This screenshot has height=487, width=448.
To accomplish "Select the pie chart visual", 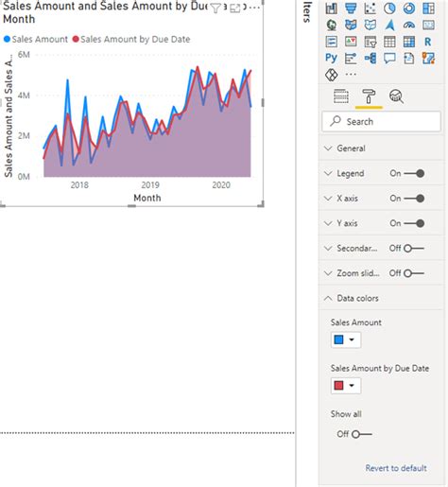I will pos(389,9).
